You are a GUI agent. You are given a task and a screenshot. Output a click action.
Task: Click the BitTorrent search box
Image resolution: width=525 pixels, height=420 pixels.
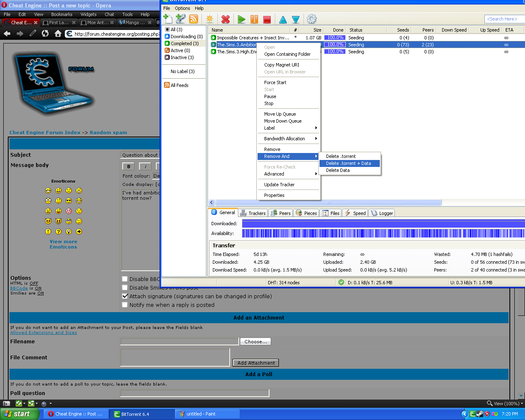click(x=504, y=19)
